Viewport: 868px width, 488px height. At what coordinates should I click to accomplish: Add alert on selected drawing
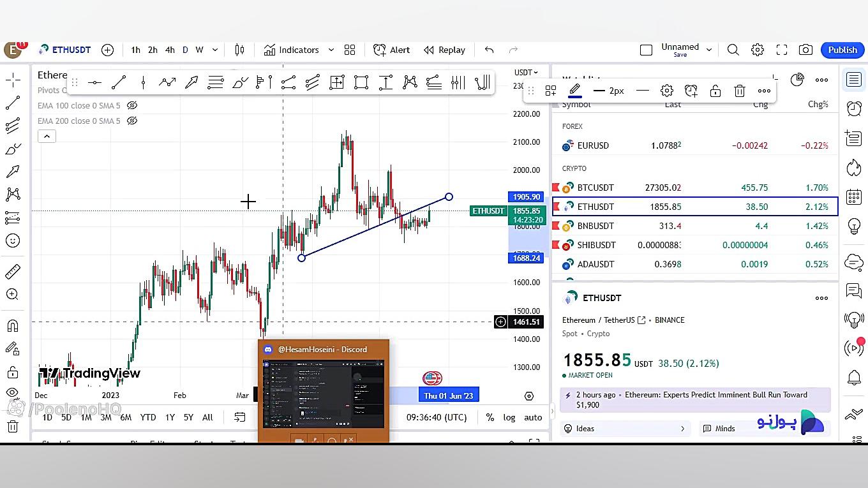691,91
